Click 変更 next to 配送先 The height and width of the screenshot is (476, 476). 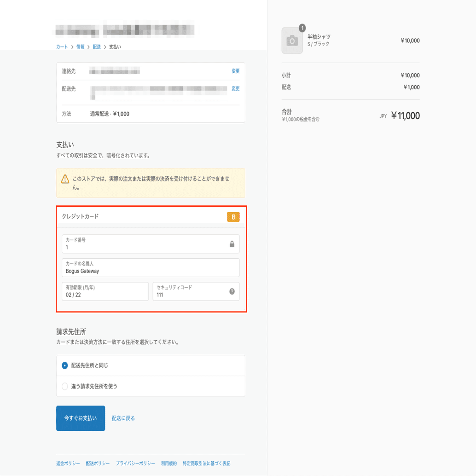click(x=236, y=88)
